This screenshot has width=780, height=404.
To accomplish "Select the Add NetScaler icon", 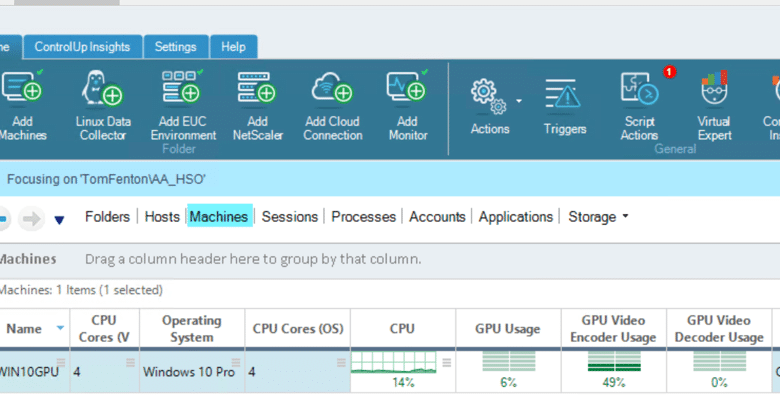I will coord(257,88).
